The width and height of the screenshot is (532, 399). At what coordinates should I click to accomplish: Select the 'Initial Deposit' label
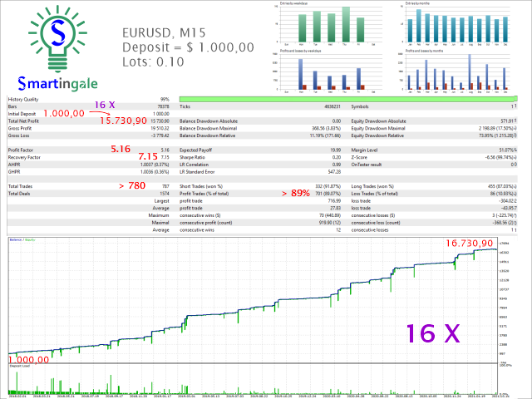[x=22, y=114]
